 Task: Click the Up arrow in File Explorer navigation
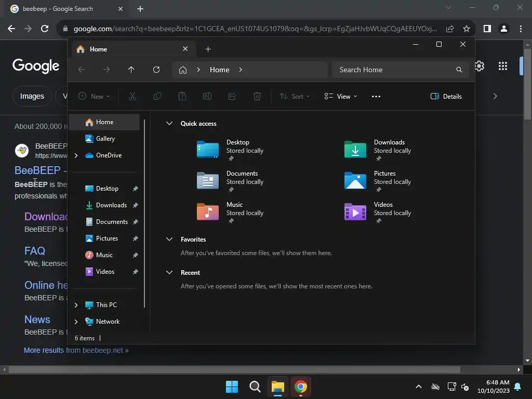[131, 70]
